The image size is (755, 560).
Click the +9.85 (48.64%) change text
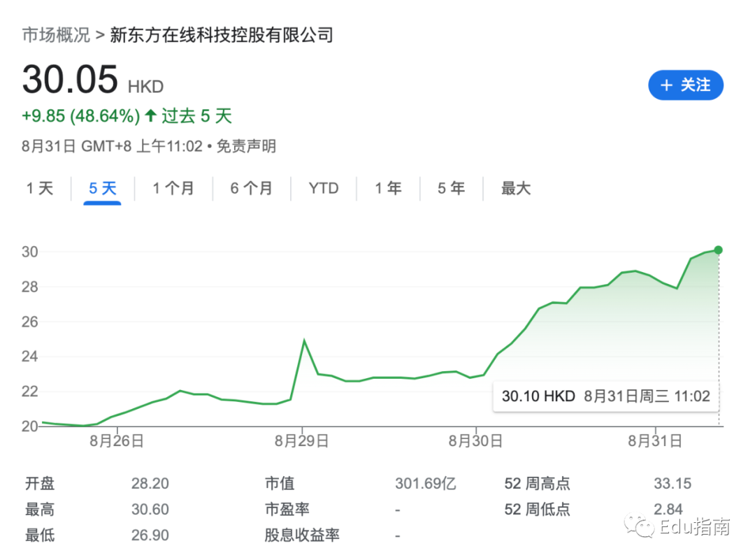(x=81, y=116)
